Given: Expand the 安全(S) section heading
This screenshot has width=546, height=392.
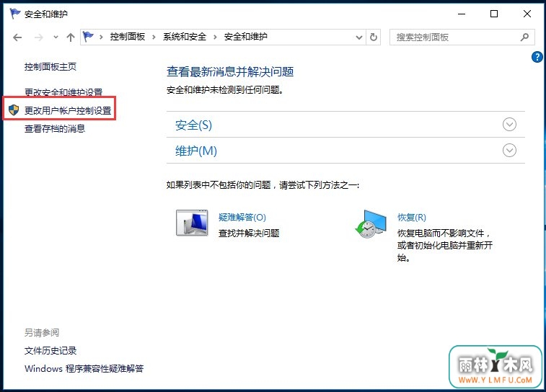Looking at the screenshot, I should (x=193, y=125).
